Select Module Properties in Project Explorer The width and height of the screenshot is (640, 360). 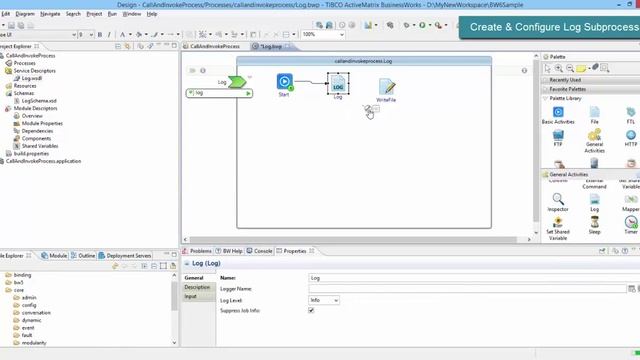pos(38,123)
